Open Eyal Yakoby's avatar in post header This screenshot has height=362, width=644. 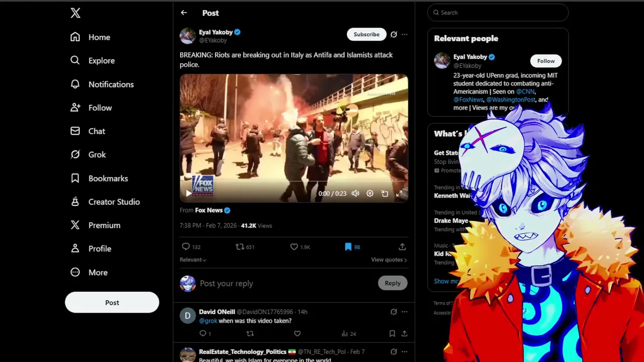pyautogui.click(x=188, y=36)
